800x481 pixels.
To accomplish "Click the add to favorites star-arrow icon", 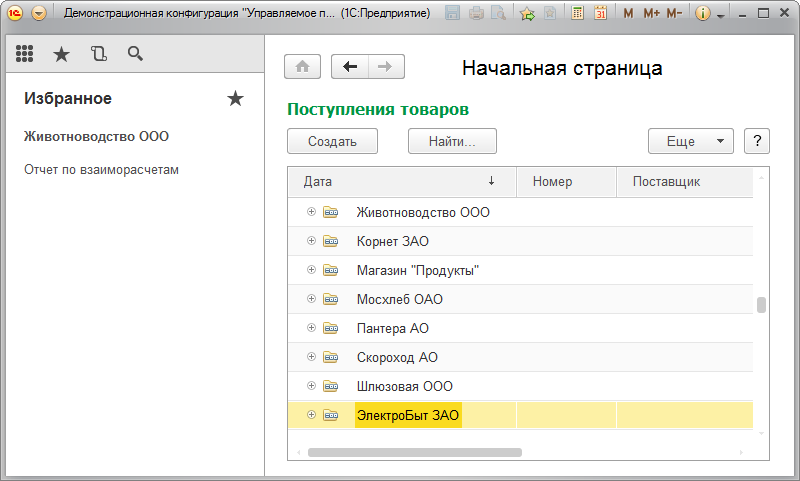I will click(527, 14).
